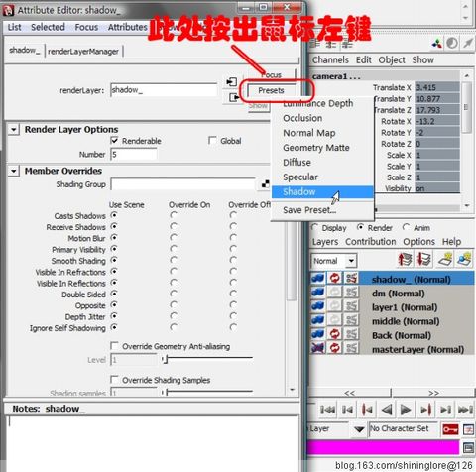Click the three-colored spheres icon in Channel Box toolbar
The width and height of the screenshot is (476, 472).
[x=437, y=44]
